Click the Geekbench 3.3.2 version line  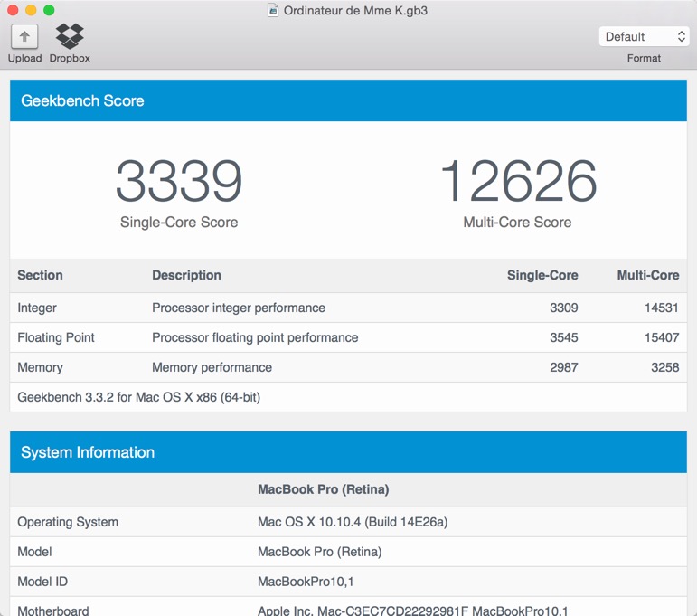(x=138, y=397)
